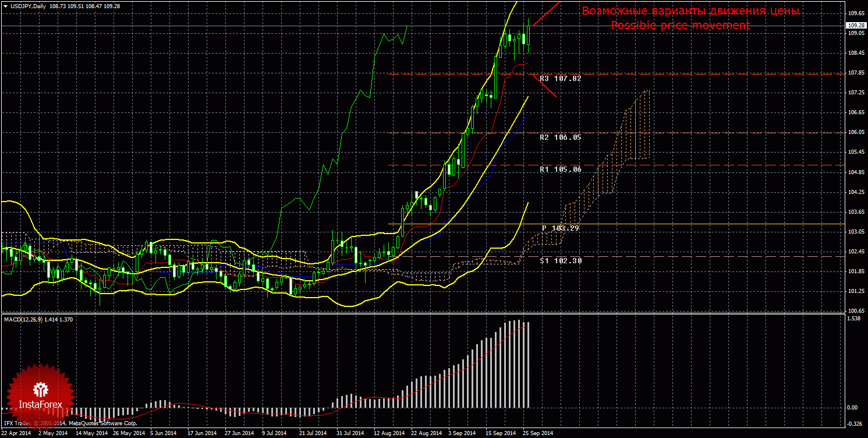Click the 12 Aug 2014 date on the time axis
Screen dimensions: 868x438
(x=389, y=433)
